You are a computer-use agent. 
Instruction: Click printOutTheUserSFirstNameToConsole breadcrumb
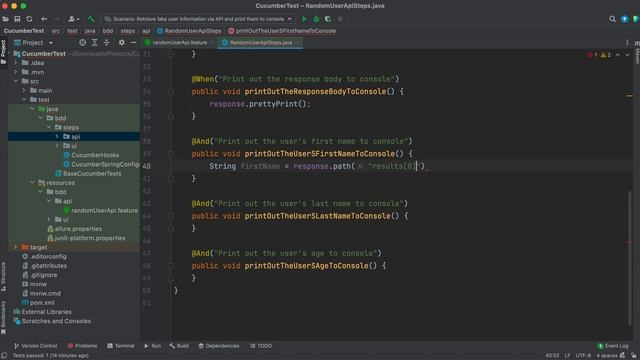point(282,31)
